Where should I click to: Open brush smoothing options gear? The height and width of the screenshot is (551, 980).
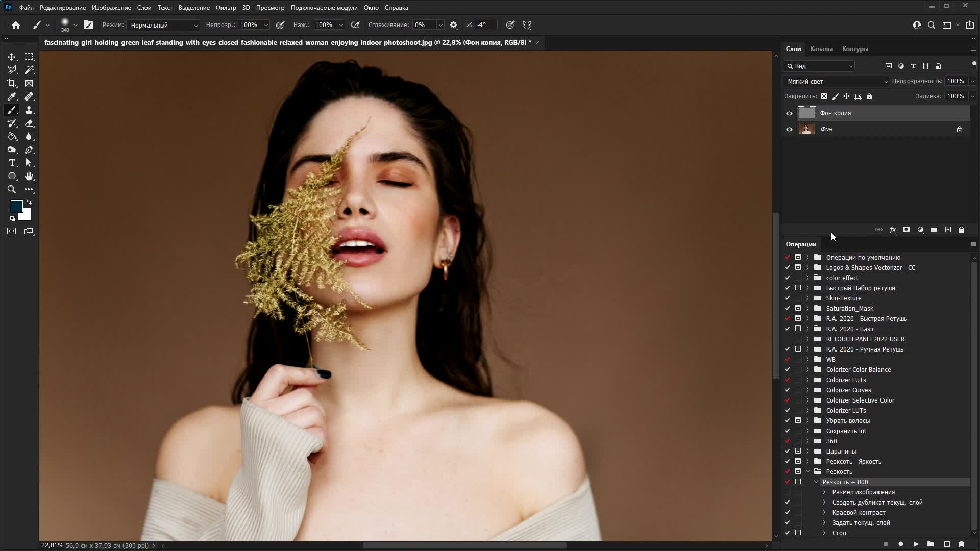(x=453, y=25)
